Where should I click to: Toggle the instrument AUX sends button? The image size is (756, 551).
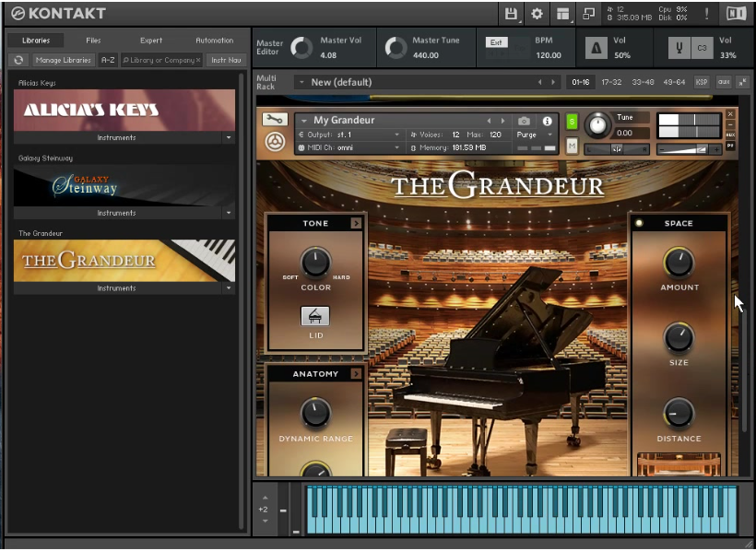730,135
